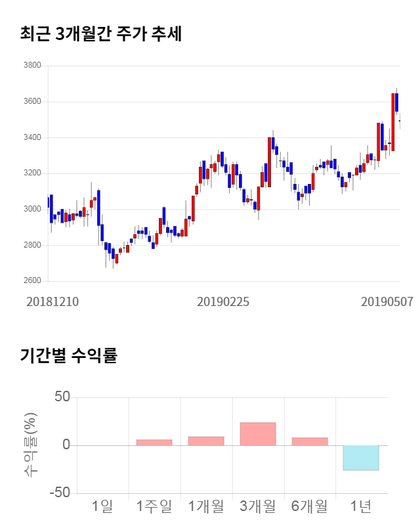Click the 2600 price axis label
This screenshot has height=532, width=420.
pyautogui.click(x=31, y=281)
